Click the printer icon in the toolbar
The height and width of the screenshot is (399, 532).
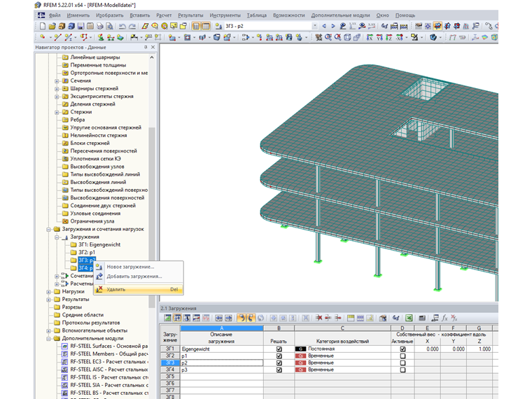(x=99, y=26)
